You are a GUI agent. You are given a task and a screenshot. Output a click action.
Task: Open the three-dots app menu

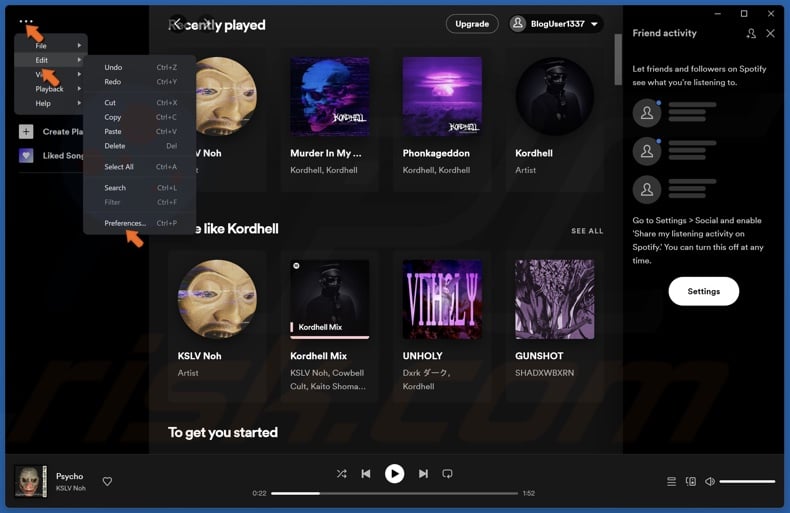tap(26, 21)
